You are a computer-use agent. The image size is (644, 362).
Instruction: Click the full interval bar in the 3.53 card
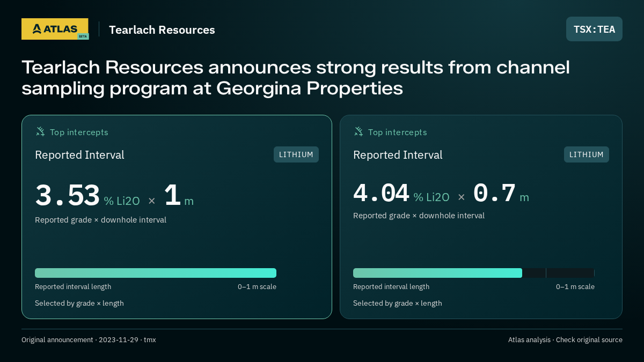156,273
